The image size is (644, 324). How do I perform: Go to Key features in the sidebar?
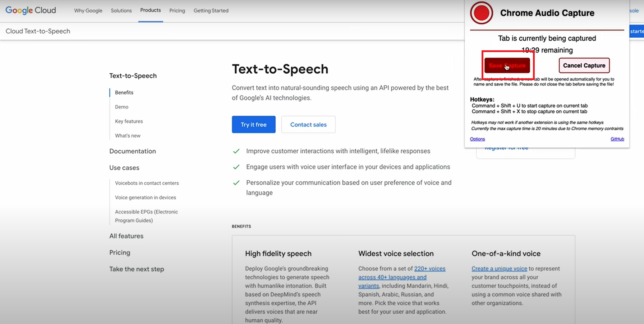tap(129, 121)
